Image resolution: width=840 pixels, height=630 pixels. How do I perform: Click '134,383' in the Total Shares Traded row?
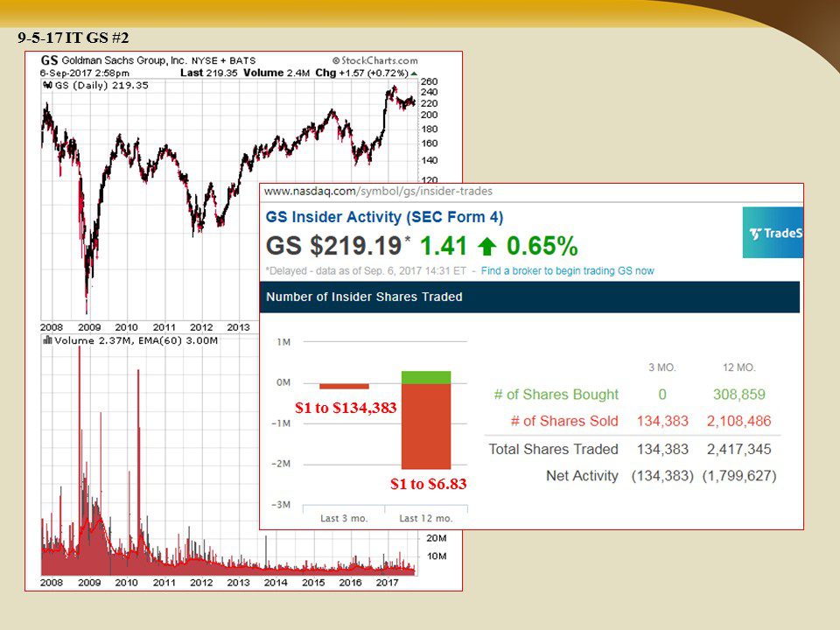coord(662,449)
